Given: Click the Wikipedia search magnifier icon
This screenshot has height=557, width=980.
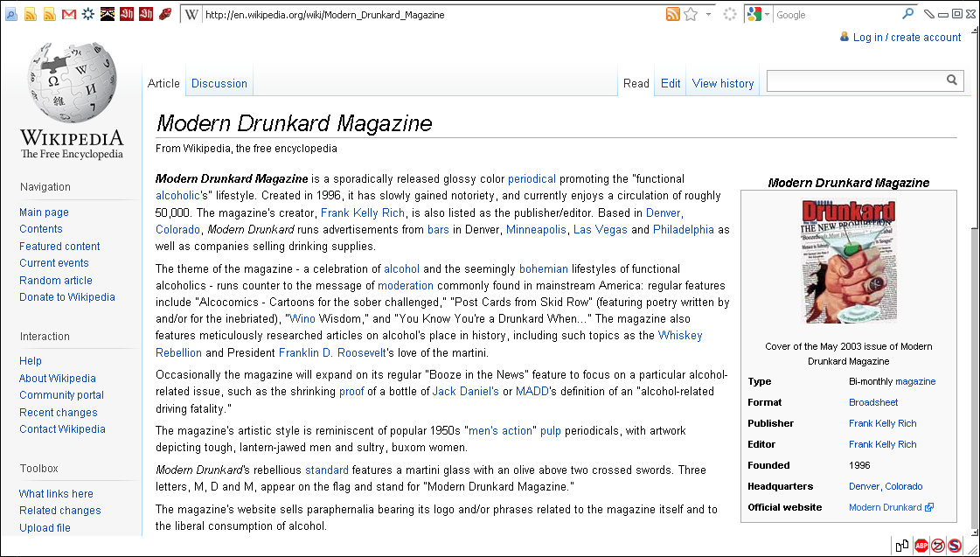Looking at the screenshot, I should point(952,80).
